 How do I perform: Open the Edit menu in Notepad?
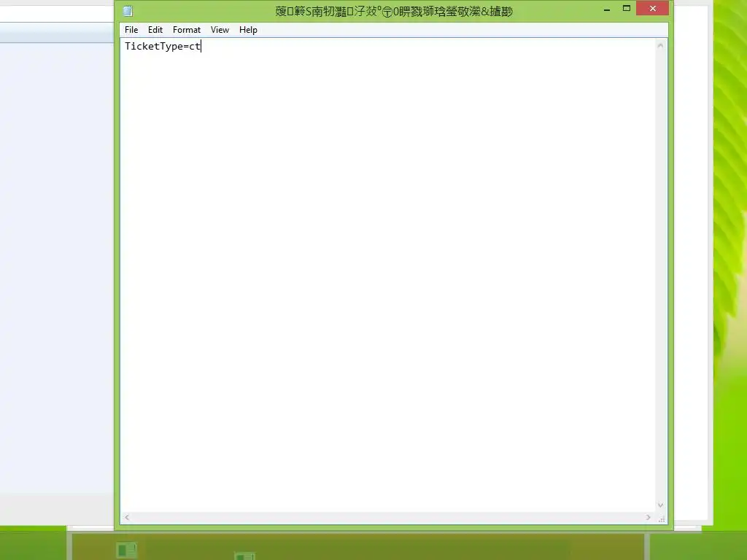155,29
